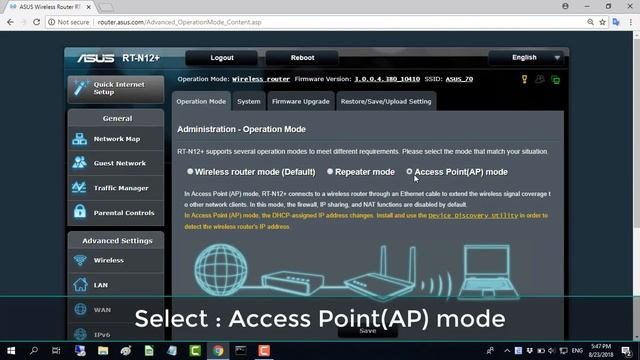Open Task View on the taskbar
The image size is (640, 360).
[x=56, y=351]
